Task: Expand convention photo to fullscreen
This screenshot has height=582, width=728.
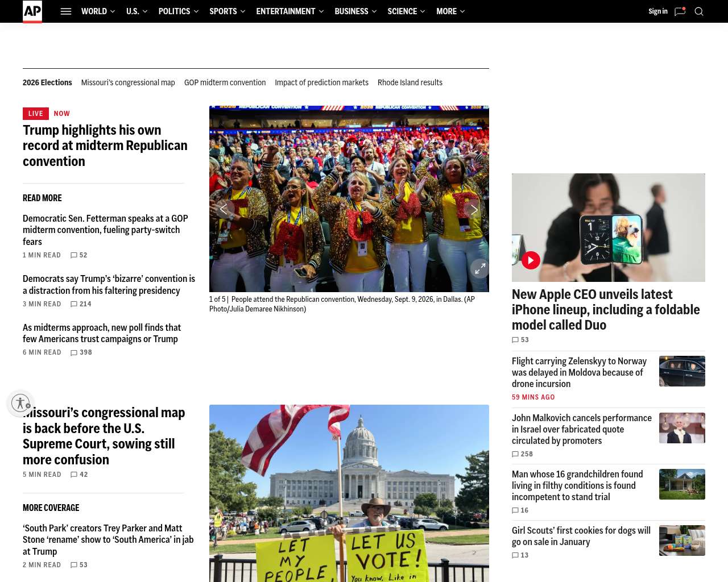Action: [x=479, y=269]
